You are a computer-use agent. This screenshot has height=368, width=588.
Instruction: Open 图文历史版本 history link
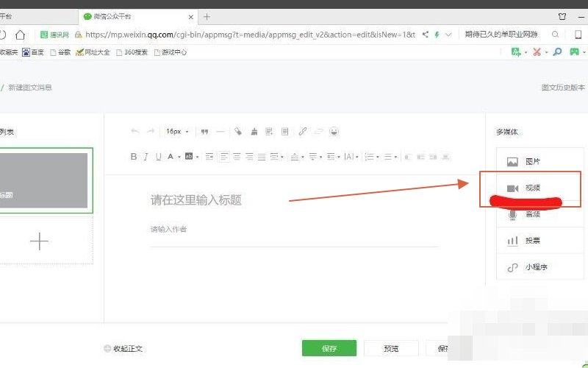coord(563,87)
